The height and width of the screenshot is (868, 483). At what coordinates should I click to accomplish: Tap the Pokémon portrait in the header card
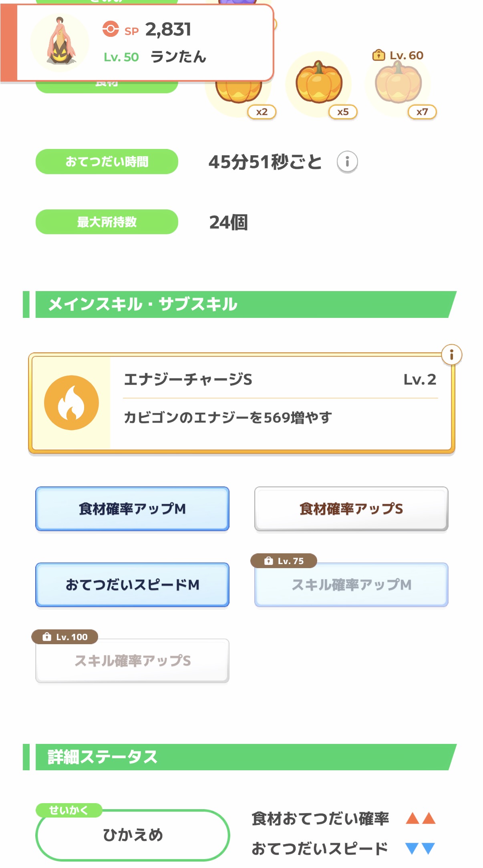[x=60, y=42]
